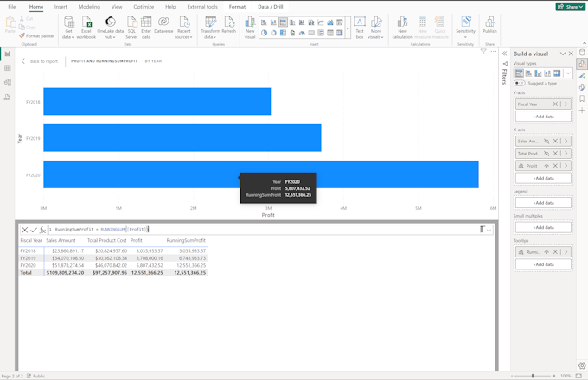This screenshot has height=380, width=588.
Task: Add data to Y-axis well
Action: 543,117
